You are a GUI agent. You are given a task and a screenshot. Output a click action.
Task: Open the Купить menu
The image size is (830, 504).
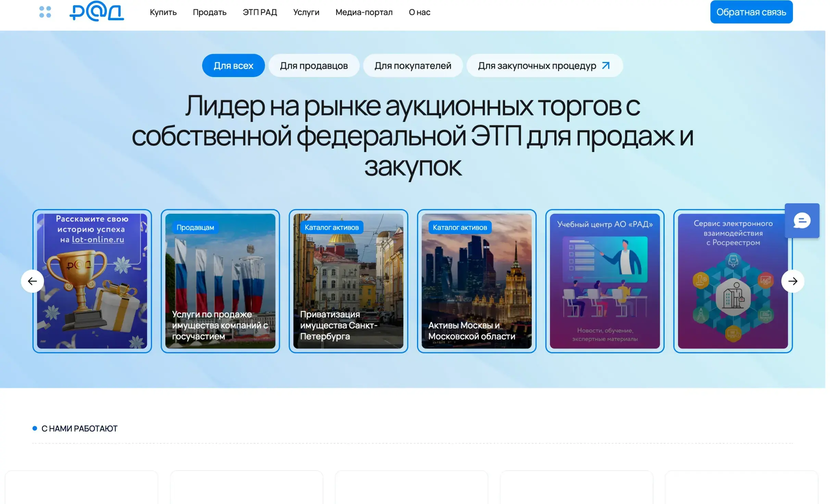pos(163,12)
